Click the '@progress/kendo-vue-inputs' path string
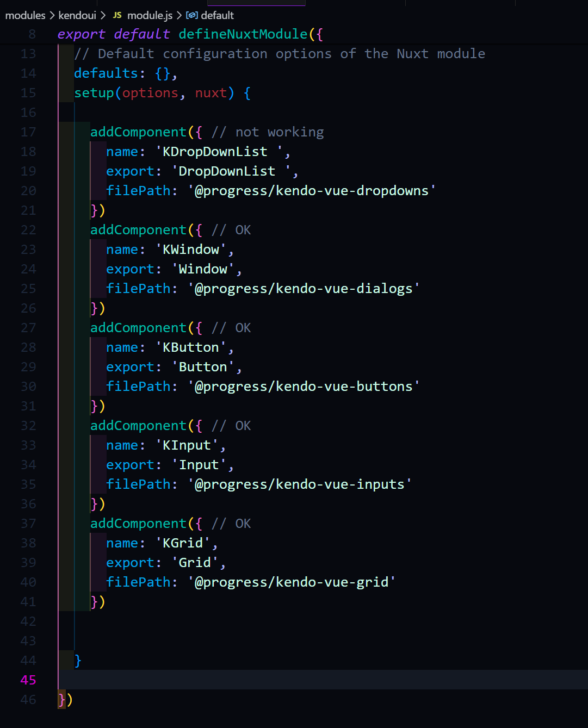 (x=300, y=484)
